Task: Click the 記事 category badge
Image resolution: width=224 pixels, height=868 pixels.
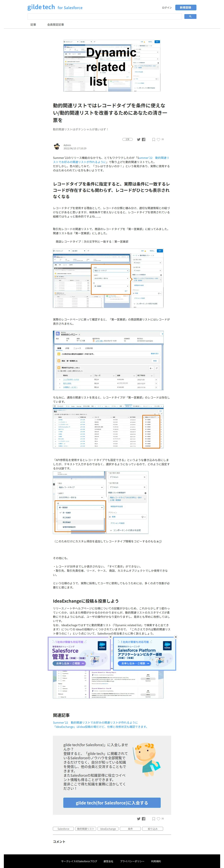Action: click(x=128, y=139)
